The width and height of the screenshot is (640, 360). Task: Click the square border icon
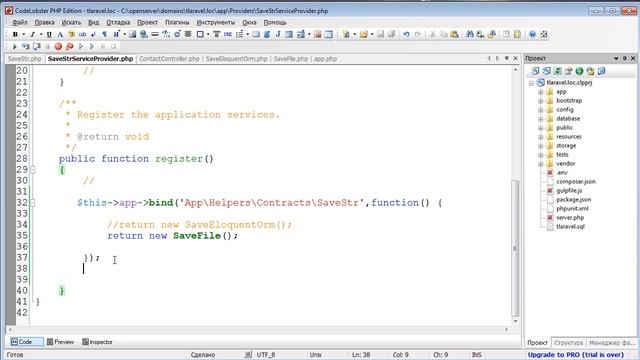click(200, 34)
